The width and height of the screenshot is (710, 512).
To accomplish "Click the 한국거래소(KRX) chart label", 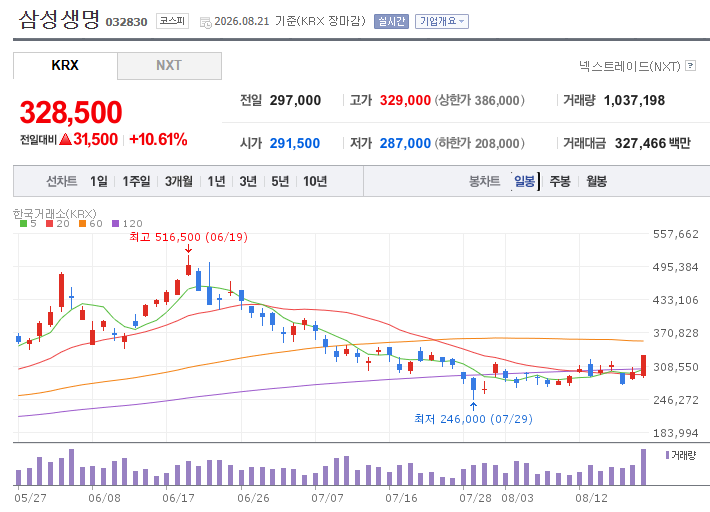I will coord(55,213).
